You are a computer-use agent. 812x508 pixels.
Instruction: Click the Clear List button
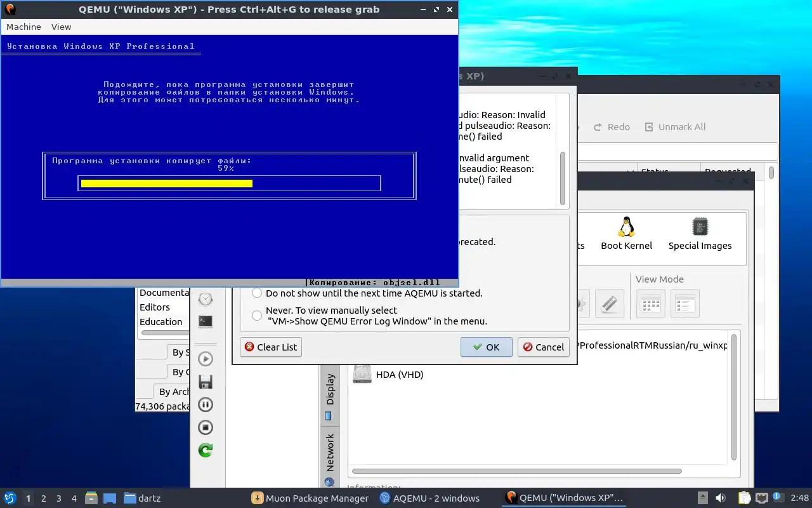click(x=271, y=347)
